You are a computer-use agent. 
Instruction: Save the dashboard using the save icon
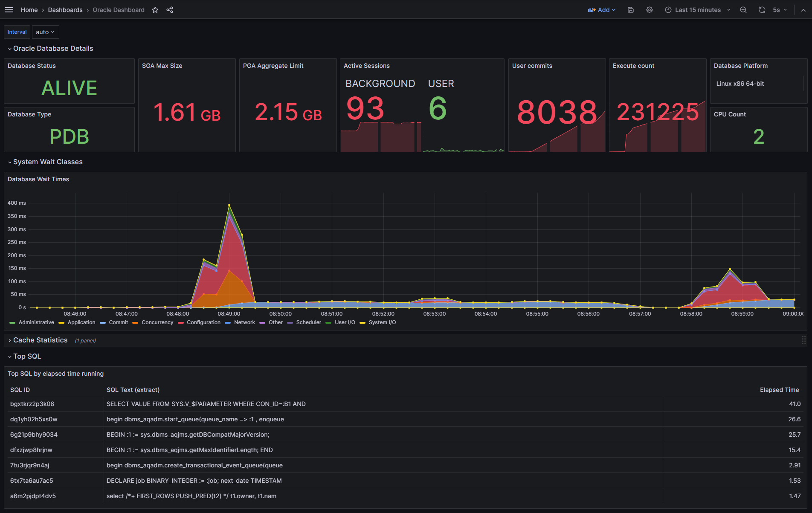click(630, 10)
